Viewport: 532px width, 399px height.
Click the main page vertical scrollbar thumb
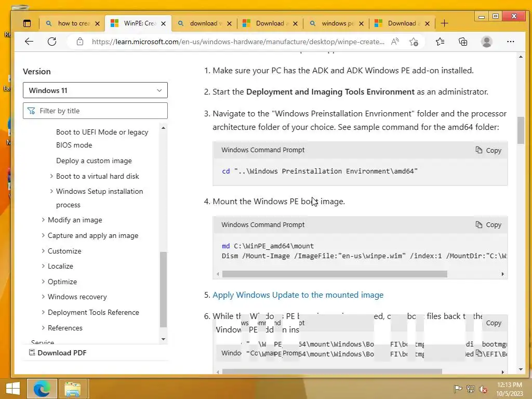[521, 130]
